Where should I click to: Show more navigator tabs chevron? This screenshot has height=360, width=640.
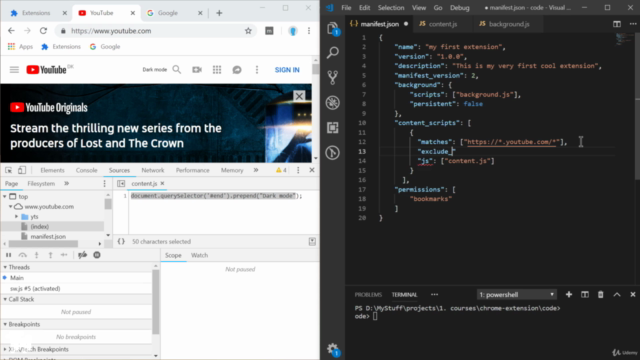(x=67, y=184)
